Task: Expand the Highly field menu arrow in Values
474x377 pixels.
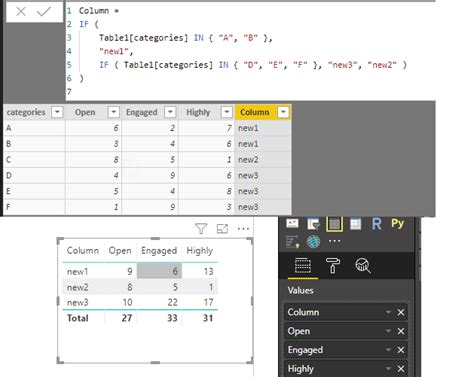Action: pyautogui.click(x=388, y=369)
